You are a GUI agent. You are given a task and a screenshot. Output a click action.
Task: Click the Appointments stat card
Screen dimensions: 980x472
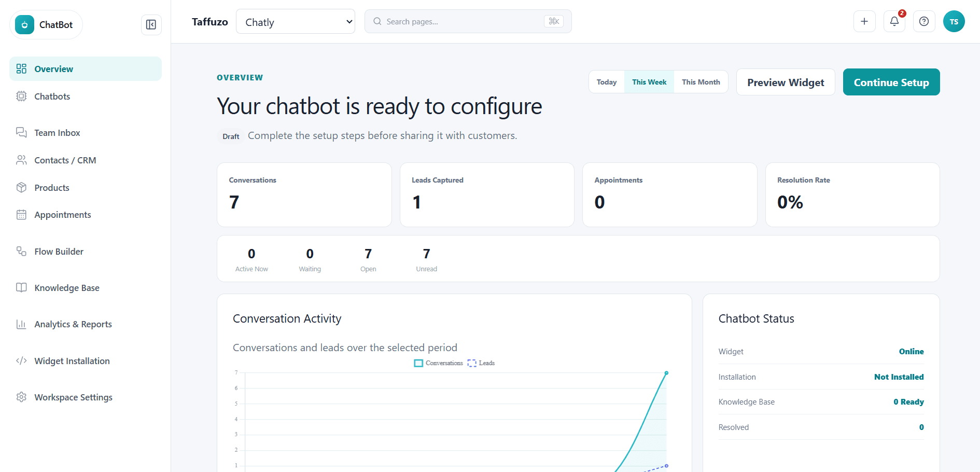(x=670, y=195)
